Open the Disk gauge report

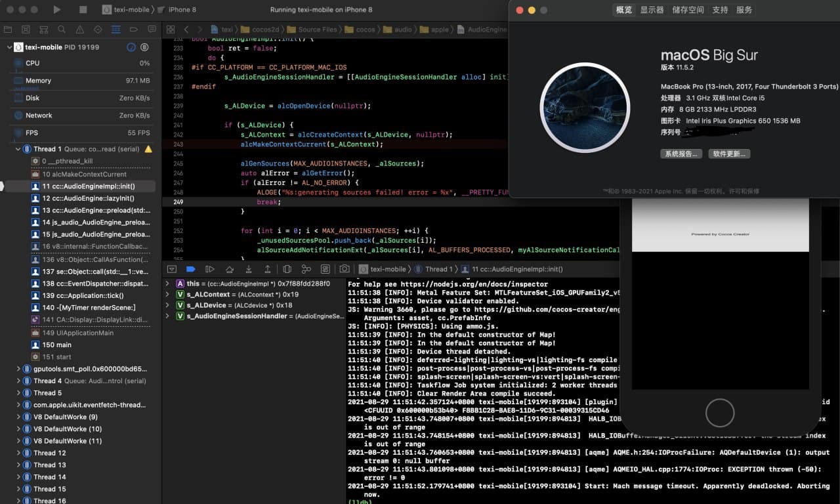click(x=81, y=98)
